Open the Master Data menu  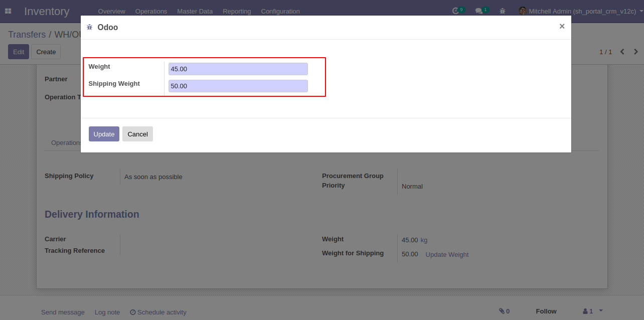(195, 11)
